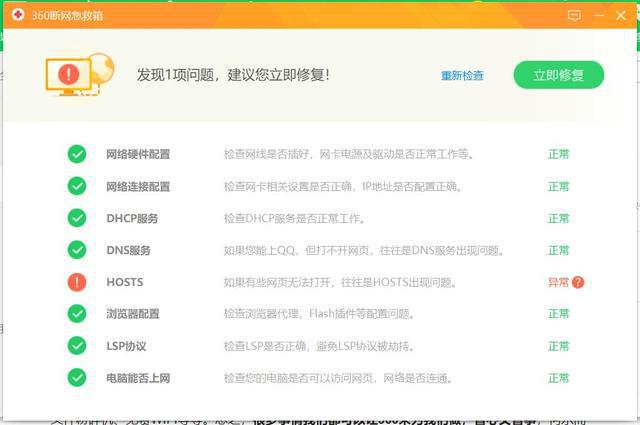This screenshot has width=640, height=425.
Task: Click the green check icon for LSP协议
Action: tap(77, 346)
